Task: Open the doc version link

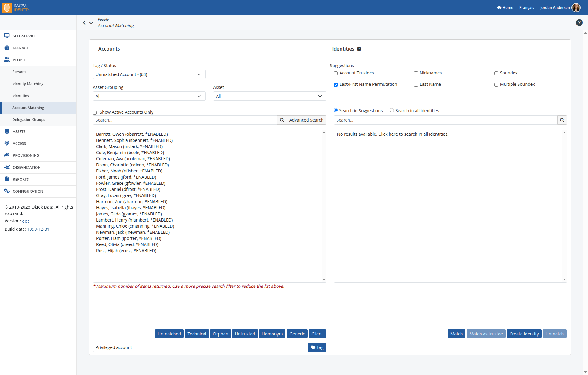Action: tap(26, 221)
